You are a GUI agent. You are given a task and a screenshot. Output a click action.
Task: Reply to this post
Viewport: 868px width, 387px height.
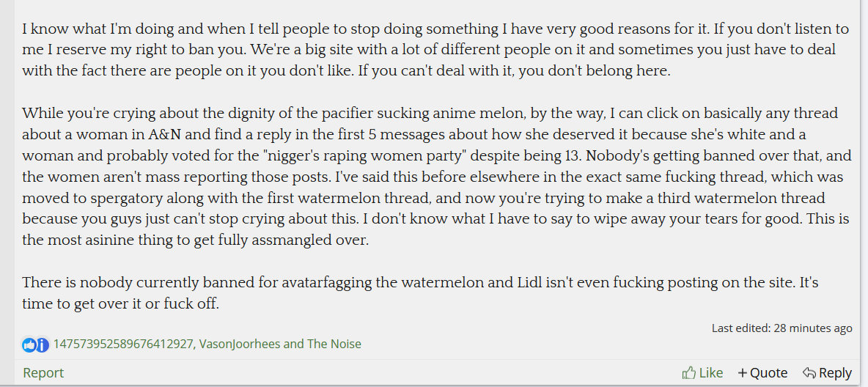827,373
